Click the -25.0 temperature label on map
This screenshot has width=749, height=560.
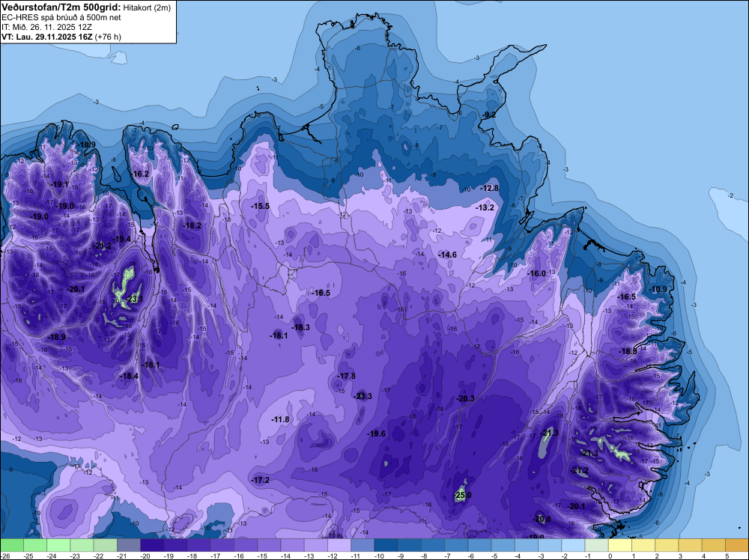463,496
